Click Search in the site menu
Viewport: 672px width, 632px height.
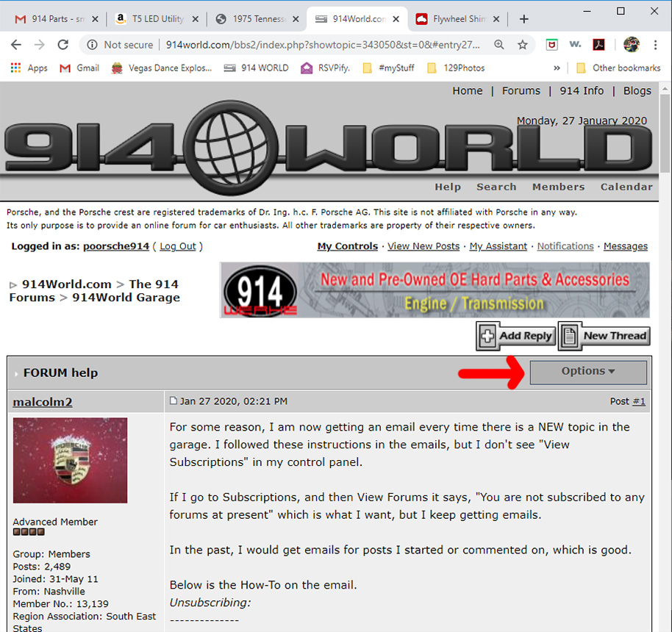click(x=496, y=187)
